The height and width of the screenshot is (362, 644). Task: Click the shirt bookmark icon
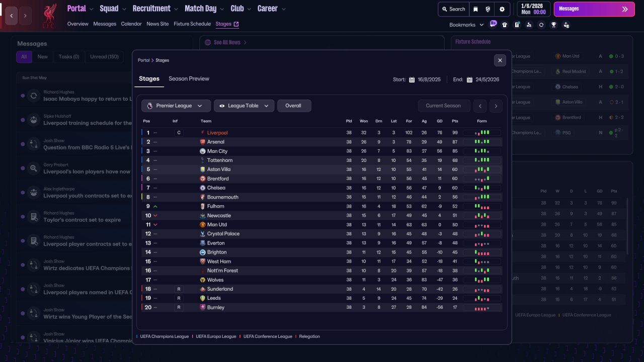(x=505, y=25)
